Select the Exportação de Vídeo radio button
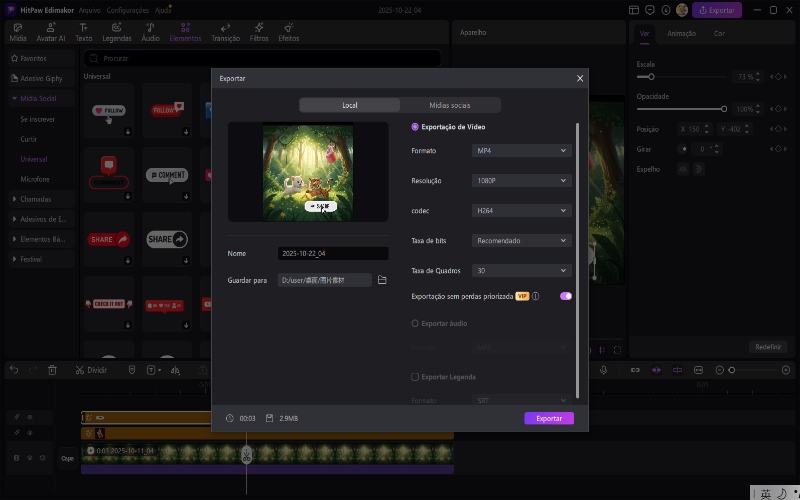This screenshot has width=800, height=500. 415,127
